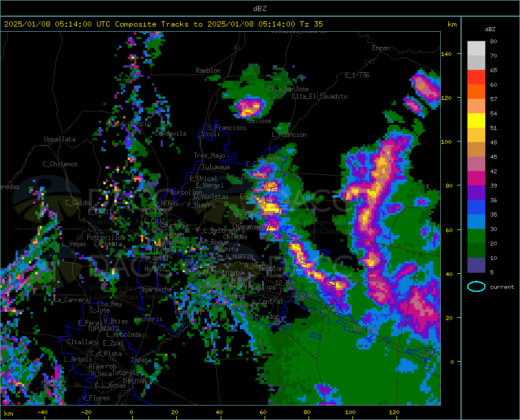Screen dimensions: 520x420
Task: Click the 'Gltallary' map label
Action: 83,342
